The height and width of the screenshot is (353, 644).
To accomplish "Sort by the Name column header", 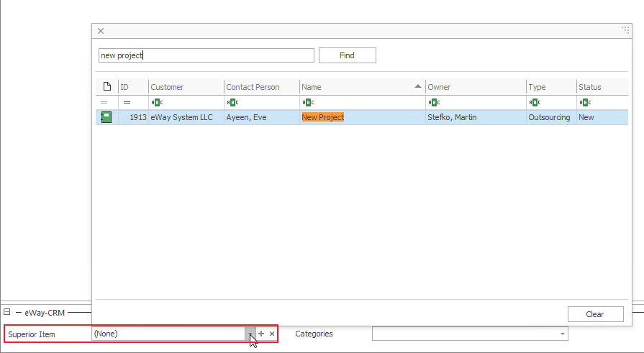I will pos(360,87).
